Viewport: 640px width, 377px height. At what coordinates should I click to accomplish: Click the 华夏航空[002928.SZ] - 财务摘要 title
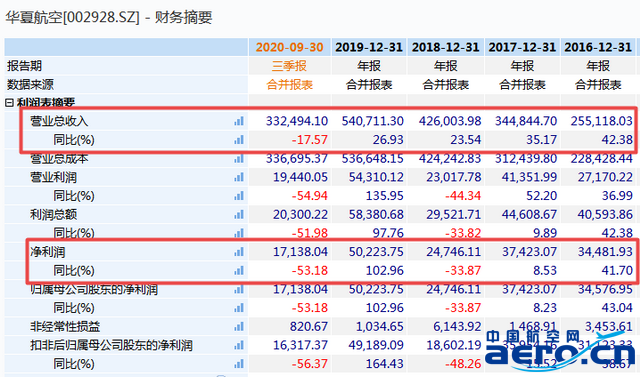[x=109, y=18]
